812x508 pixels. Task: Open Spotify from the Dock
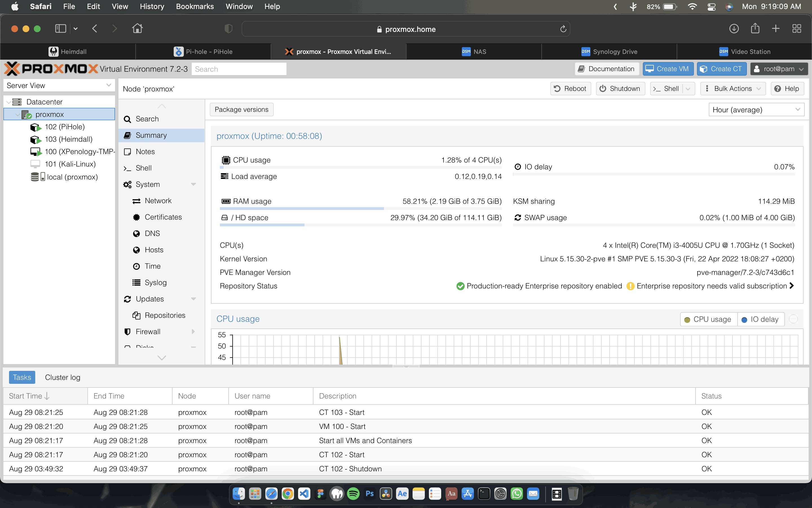(x=353, y=494)
